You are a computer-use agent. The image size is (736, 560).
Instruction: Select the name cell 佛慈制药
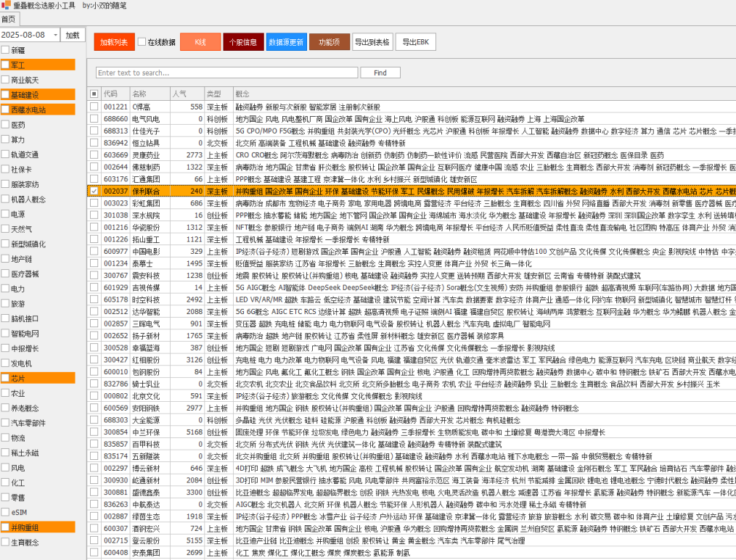coord(150,167)
